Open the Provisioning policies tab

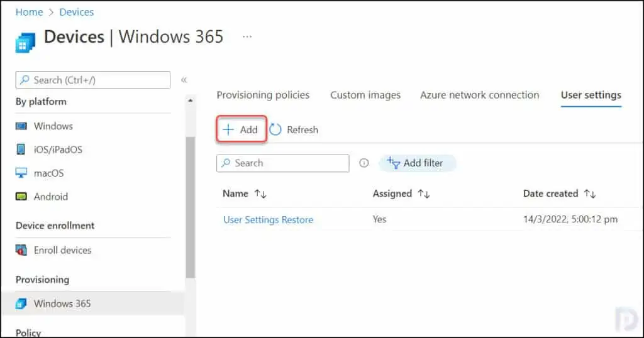263,95
